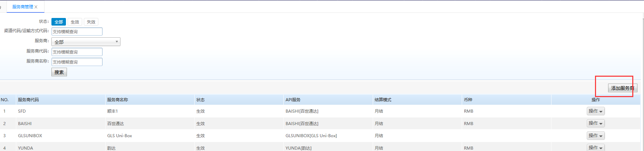Open 操作 dropdown for BAISHI row
Viewport: 644px width, 151px height.
click(x=595, y=123)
